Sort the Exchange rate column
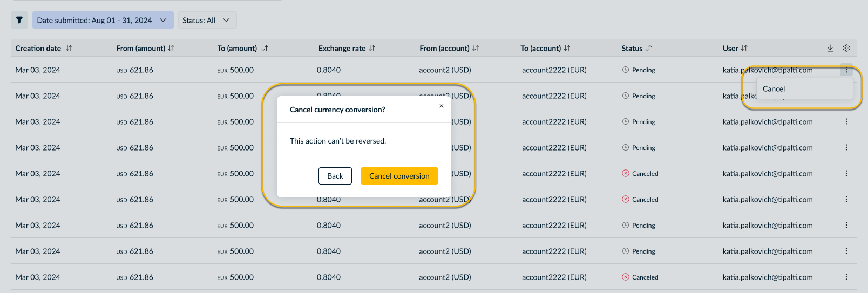This screenshot has width=868, height=293. 372,48
